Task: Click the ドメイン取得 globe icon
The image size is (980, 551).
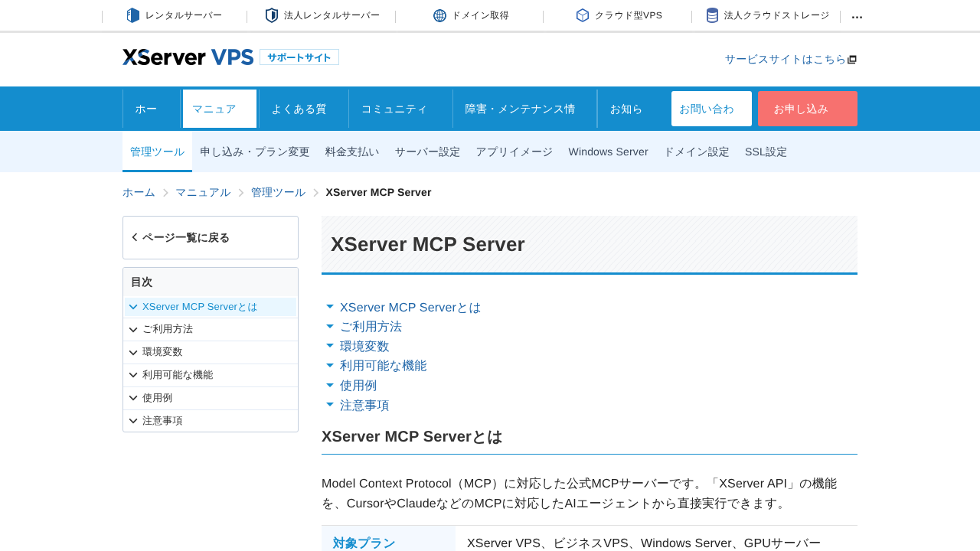Action: pyautogui.click(x=439, y=15)
